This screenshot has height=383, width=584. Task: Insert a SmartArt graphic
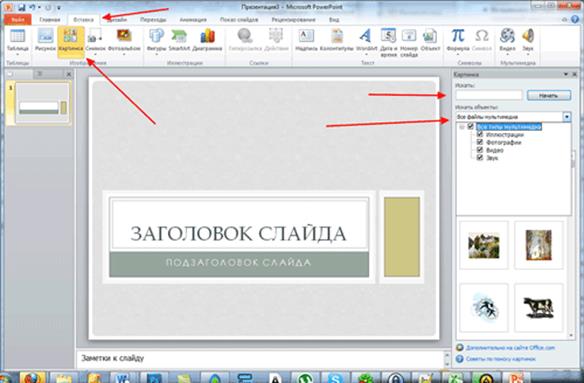(x=179, y=41)
